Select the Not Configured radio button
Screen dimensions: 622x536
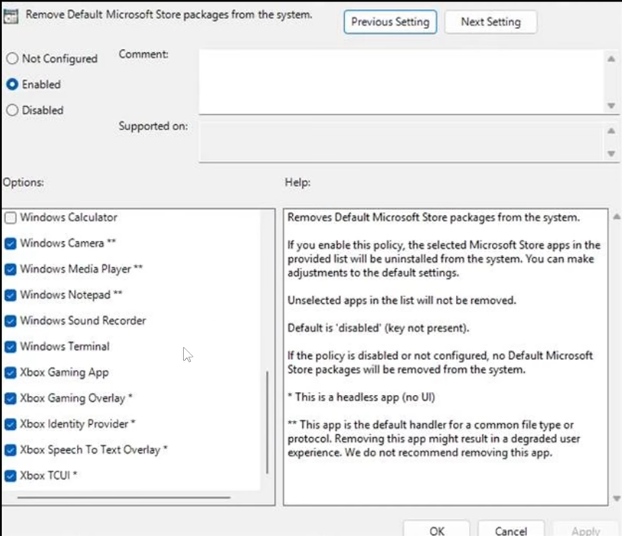coord(12,58)
